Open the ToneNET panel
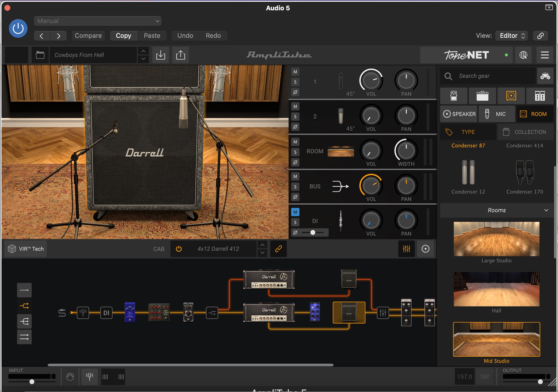 click(x=466, y=55)
